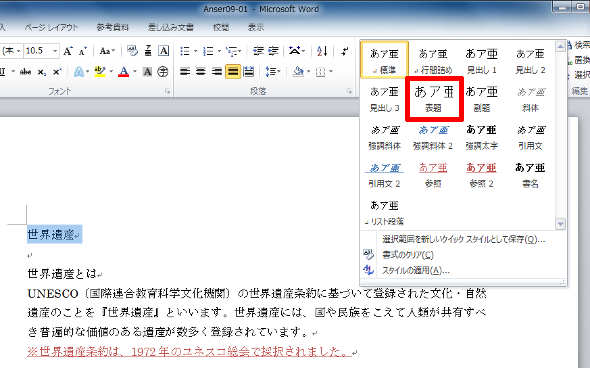Viewport: 590px width, 368px height.
Task: Apply the 表題 style
Action: [433, 99]
